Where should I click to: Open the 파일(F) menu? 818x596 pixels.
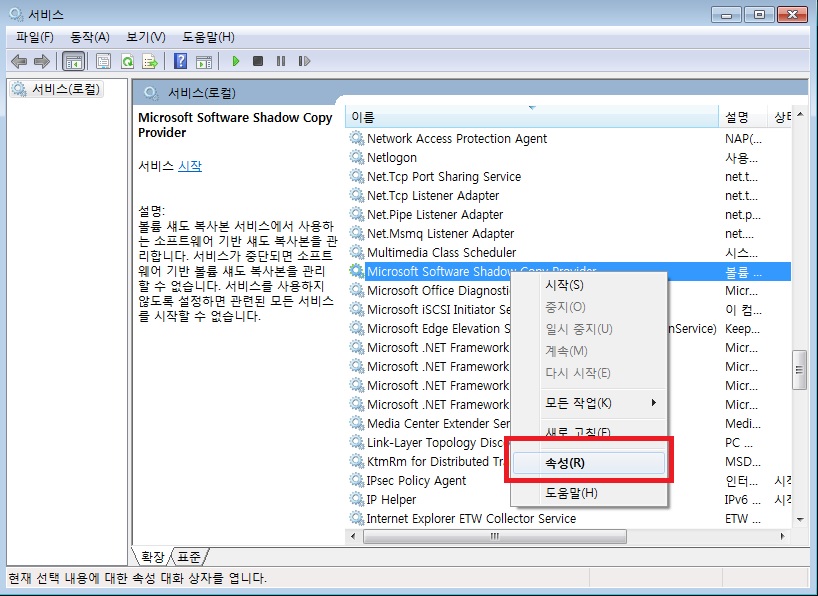coord(34,37)
